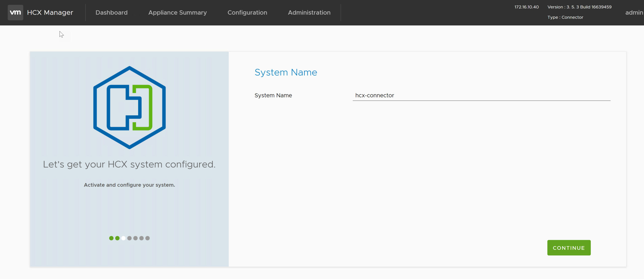Click the HCX hexagon logo graphic
The height and width of the screenshot is (279, 644).
(129, 107)
